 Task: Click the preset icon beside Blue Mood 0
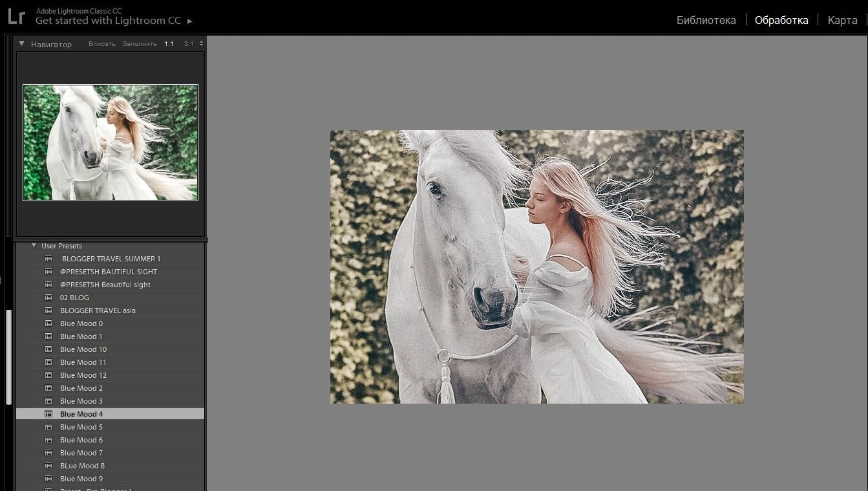48,323
